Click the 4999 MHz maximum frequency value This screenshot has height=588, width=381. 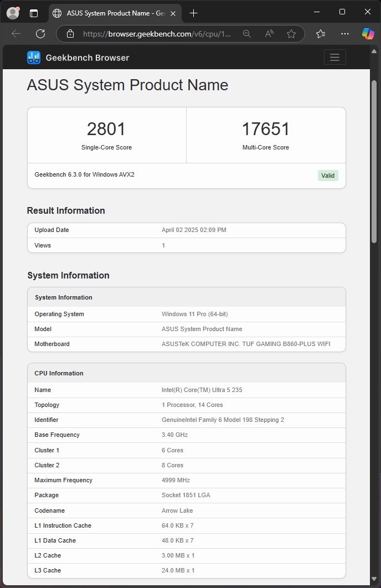pos(176,480)
